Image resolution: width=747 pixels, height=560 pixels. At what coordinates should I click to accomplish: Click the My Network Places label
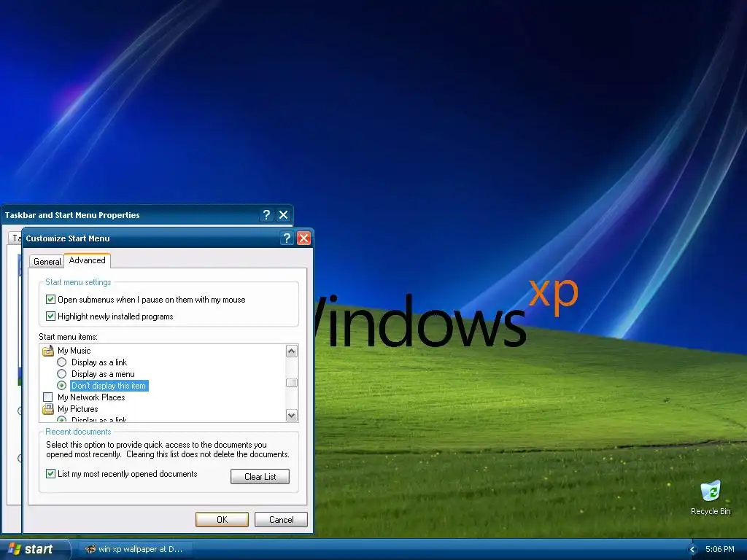[91, 397]
